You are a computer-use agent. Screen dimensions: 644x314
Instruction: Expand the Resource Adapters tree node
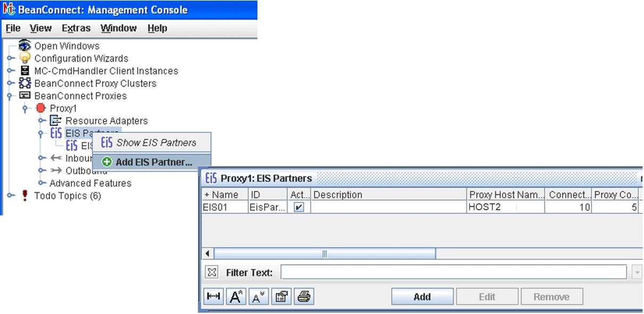[x=42, y=121]
